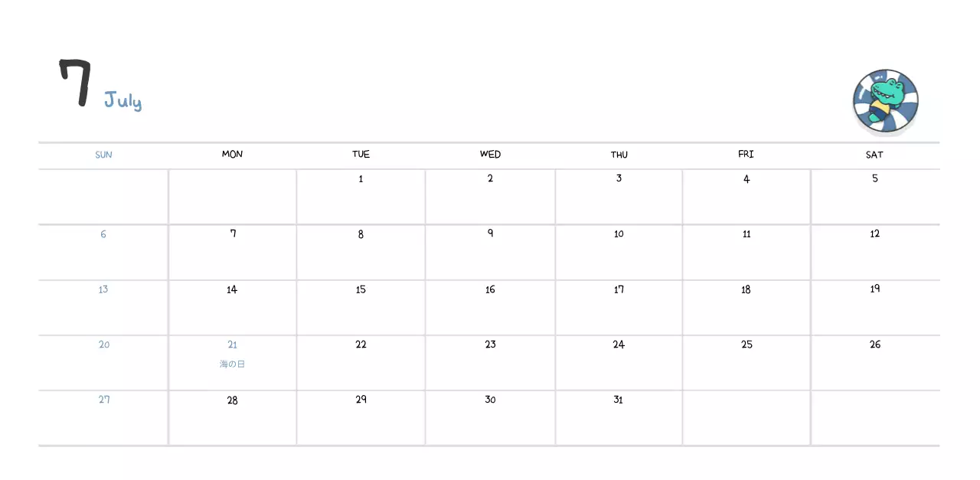Click the 海の日 holiday label
The width and height of the screenshot is (980, 480).
(232, 364)
